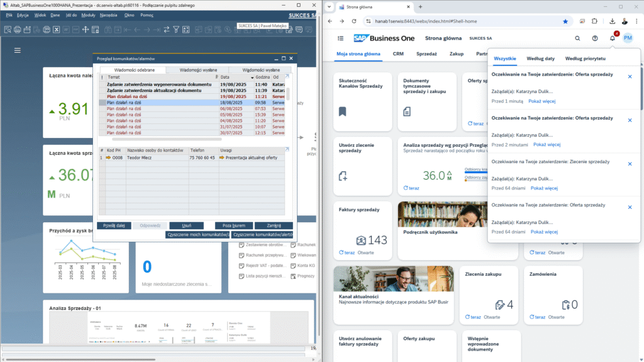Reload the page in Chrome
The width and height of the screenshot is (644, 362).
point(354,21)
